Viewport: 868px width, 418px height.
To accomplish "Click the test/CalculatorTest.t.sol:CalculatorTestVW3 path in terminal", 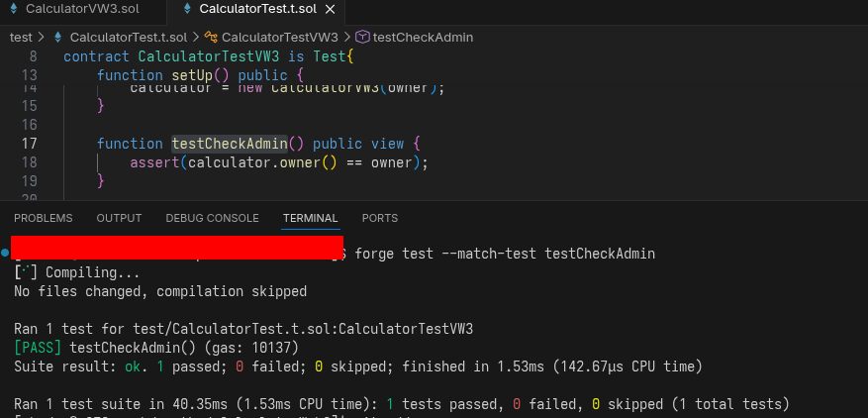I will tap(304, 329).
